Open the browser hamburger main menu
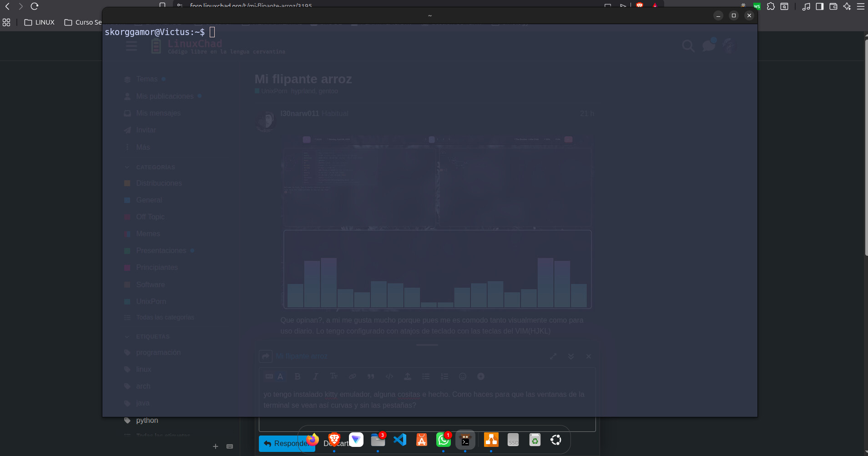The image size is (868, 456). point(861,6)
